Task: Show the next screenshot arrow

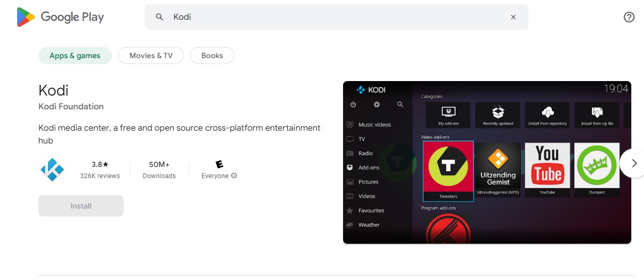Action: [x=634, y=163]
